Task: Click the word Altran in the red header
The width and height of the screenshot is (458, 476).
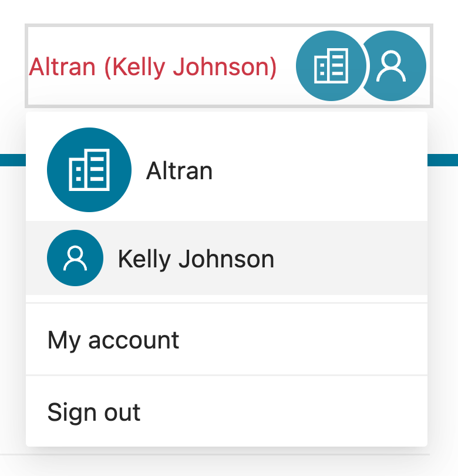Action: coord(62,67)
